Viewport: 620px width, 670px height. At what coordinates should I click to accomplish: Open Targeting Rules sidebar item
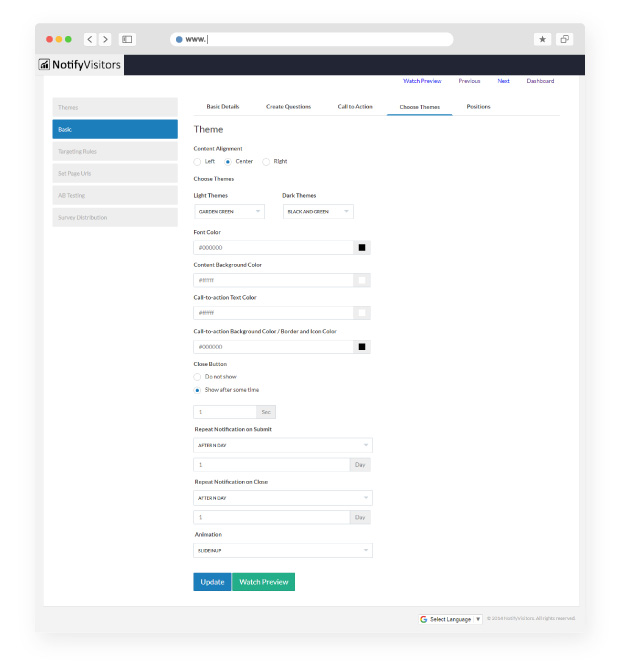pos(115,151)
